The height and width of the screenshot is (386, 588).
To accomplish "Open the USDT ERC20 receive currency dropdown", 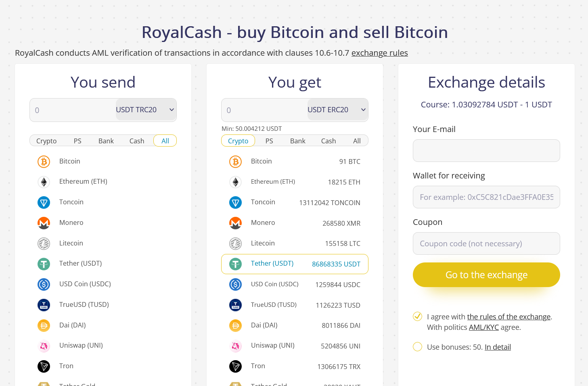I will [x=337, y=110].
